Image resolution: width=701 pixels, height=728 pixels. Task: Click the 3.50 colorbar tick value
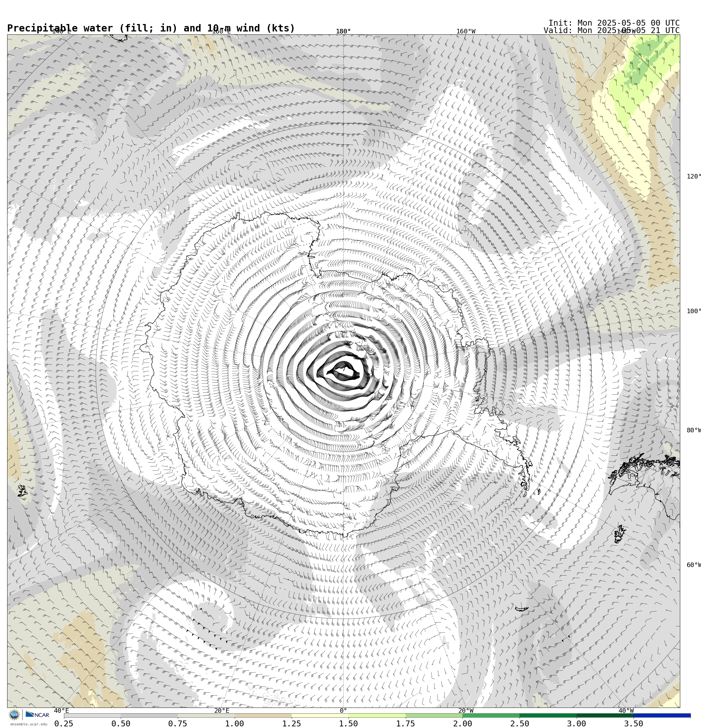[x=633, y=723]
